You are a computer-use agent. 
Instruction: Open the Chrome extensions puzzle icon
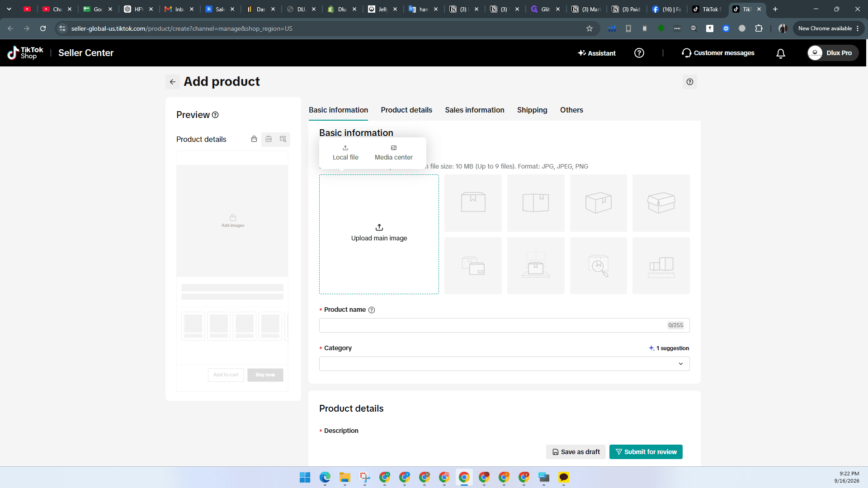pos(759,28)
